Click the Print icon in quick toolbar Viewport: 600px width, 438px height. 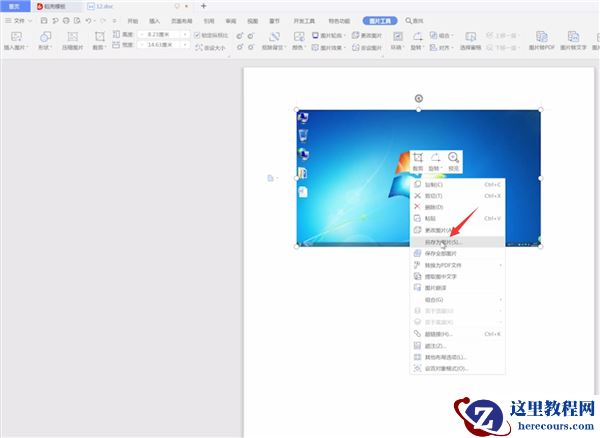point(66,21)
